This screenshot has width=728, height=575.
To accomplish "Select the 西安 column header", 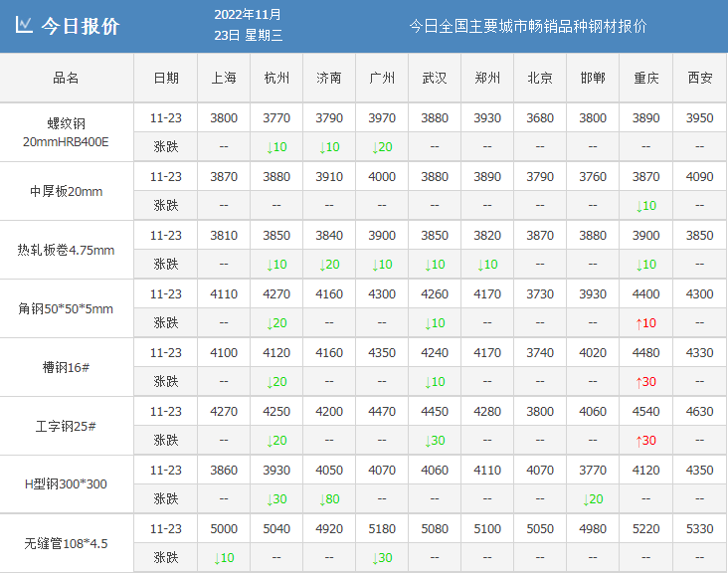I will click(x=699, y=78).
